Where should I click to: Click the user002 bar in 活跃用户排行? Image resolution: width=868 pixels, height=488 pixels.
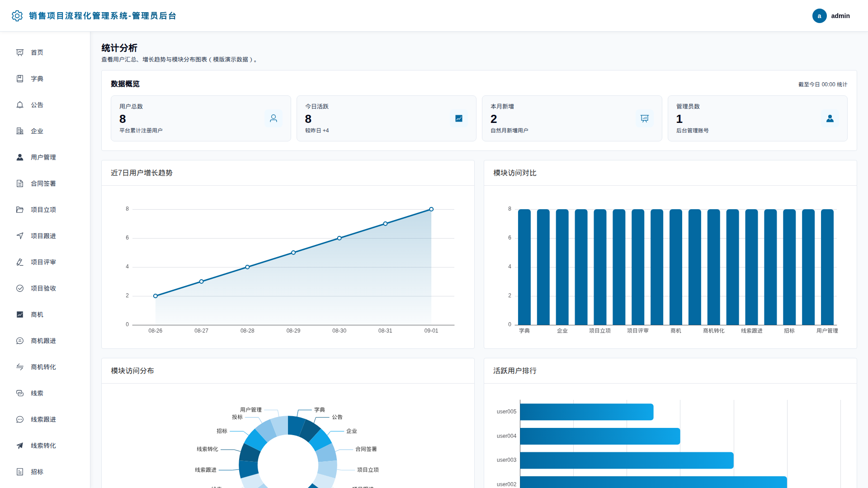pos(654,482)
